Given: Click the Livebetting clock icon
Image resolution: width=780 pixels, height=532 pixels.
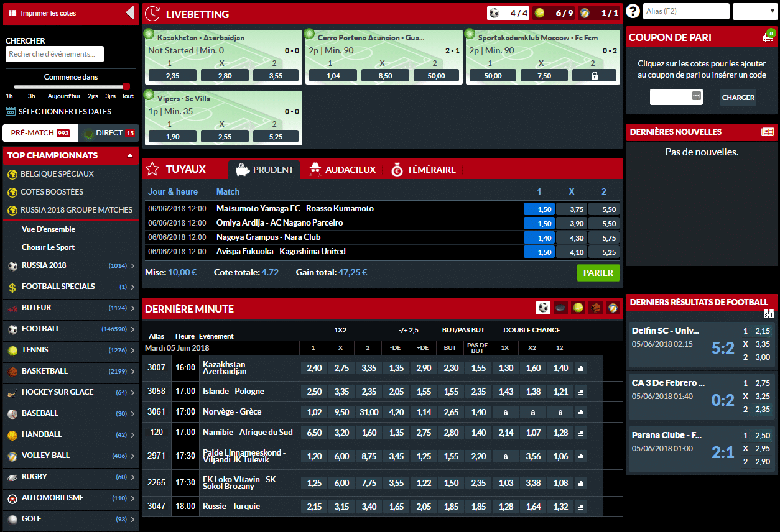Looking at the screenshot, I should 151,14.
